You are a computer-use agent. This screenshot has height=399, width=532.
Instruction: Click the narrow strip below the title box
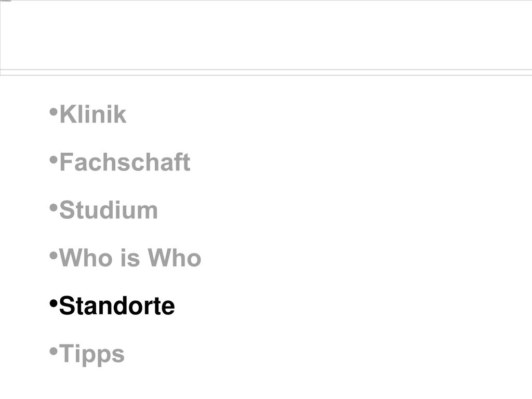pyautogui.click(x=266, y=73)
